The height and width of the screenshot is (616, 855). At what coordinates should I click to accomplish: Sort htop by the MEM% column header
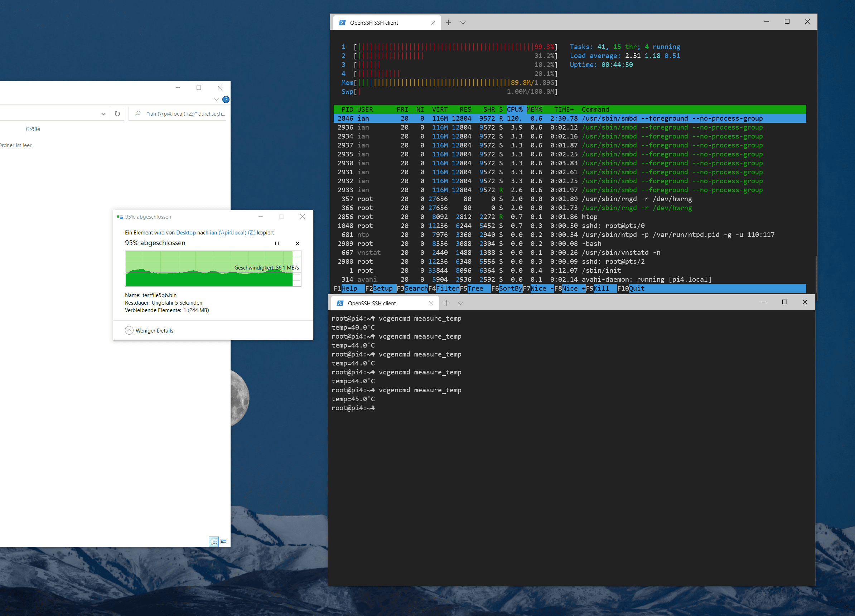coord(535,109)
